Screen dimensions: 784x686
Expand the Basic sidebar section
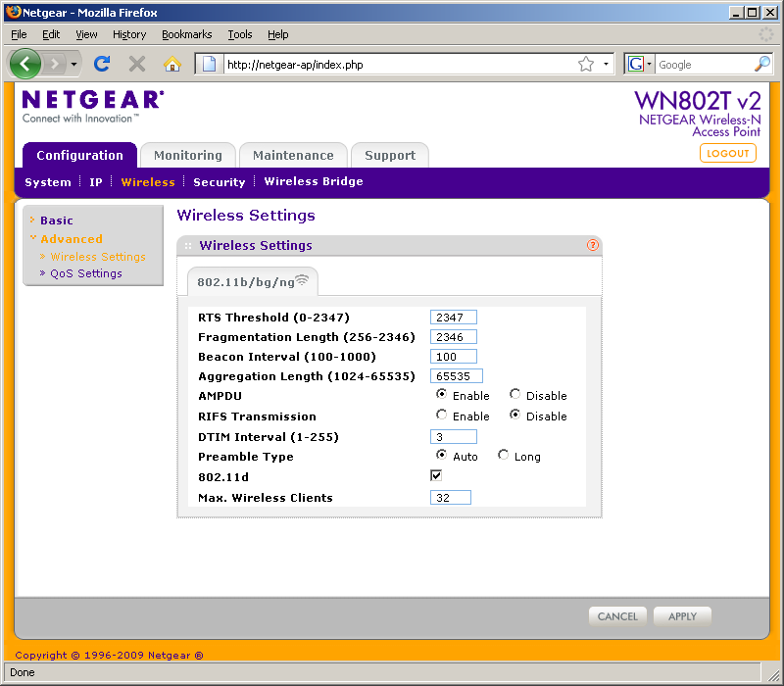[57, 220]
